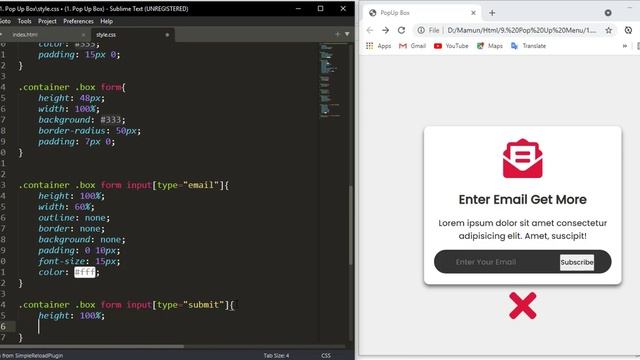This screenshot has width=640, height=360.
Task: Open a new Chrome tab
Action: [x=492, y=13]
